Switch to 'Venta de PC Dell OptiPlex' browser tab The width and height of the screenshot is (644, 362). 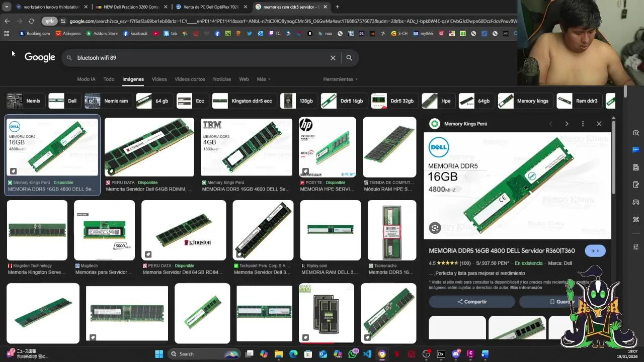click(x=211, y=7)
